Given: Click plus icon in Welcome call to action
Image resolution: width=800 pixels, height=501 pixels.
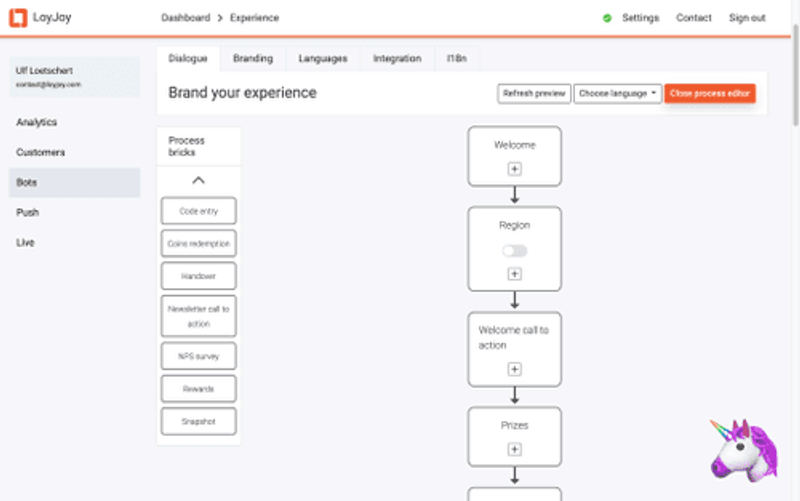Looking at the screenshot, I should 514,369.
